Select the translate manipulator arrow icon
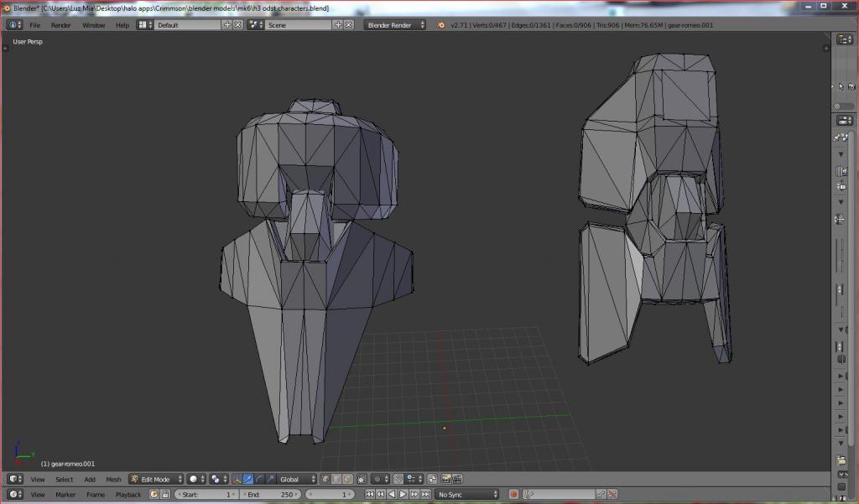859x504 pixels. (x=248, y=479)
